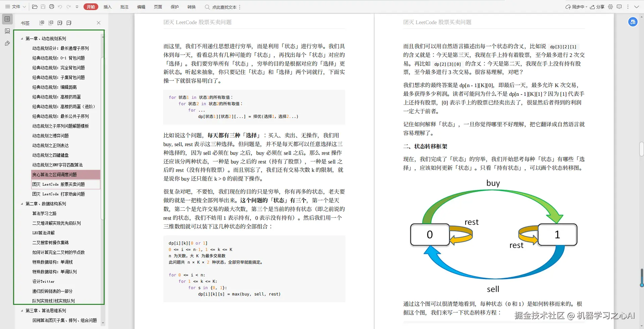Open bookmark 设计Twitter

pyautogui.click(x=44, y=282)
